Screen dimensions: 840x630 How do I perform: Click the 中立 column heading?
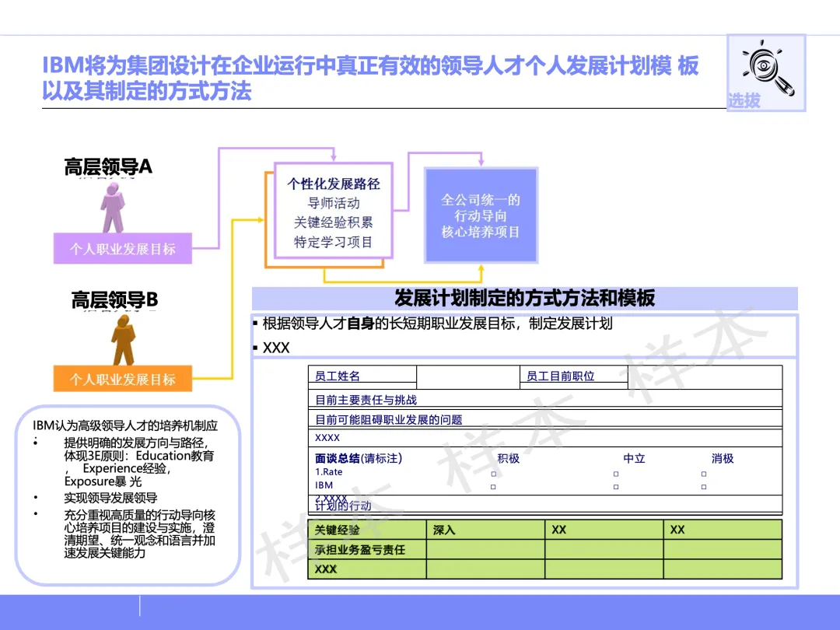[x=635, y=458]
